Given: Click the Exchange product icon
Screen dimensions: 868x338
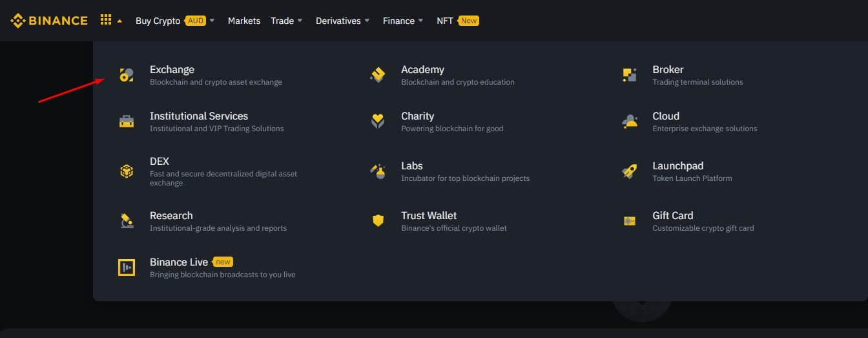Looking at the screenshot, I should pos(127,75).
